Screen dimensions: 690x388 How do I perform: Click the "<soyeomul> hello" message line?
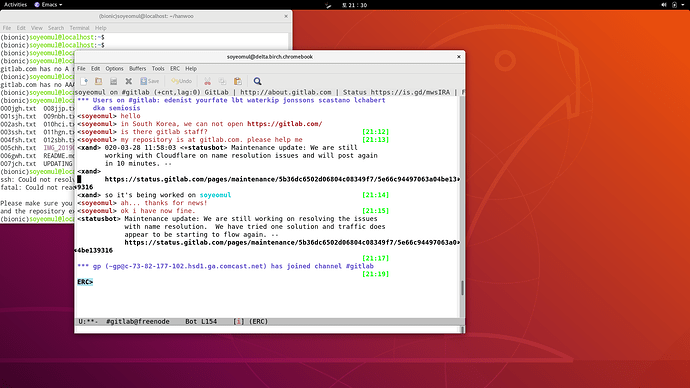pyautogui.click(x=109, y=116)
